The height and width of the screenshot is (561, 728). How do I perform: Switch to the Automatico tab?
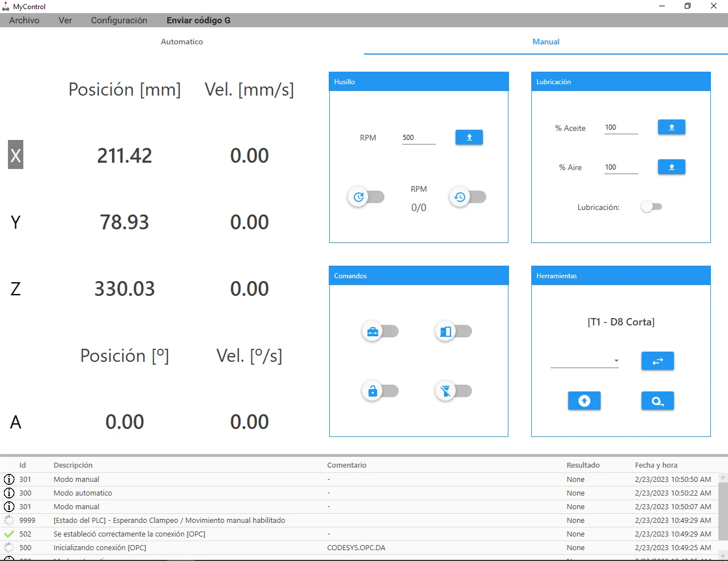point(182,42)
